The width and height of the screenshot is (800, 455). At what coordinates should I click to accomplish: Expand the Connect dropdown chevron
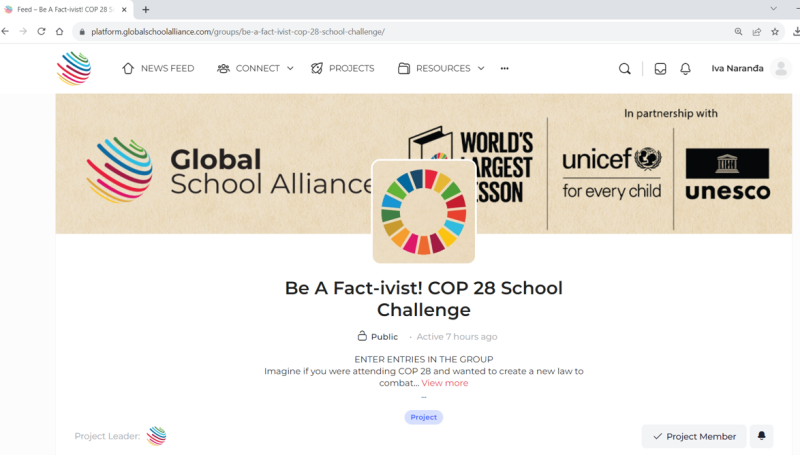click(x=290, y=68)
